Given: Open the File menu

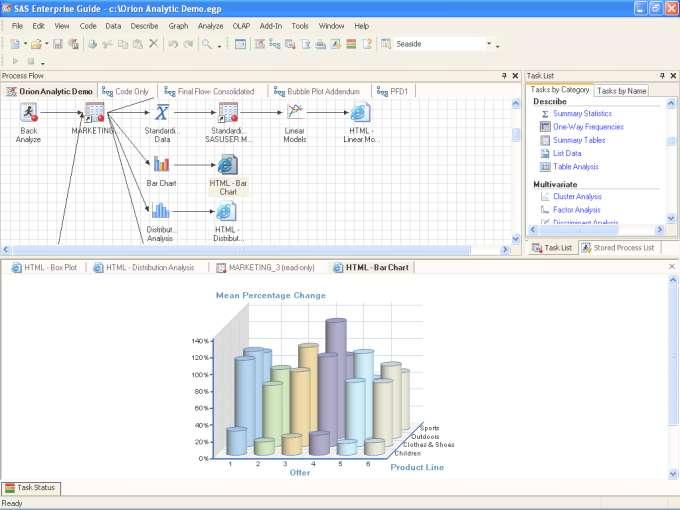Looking at the screenshot, I should tap(17, 26).
